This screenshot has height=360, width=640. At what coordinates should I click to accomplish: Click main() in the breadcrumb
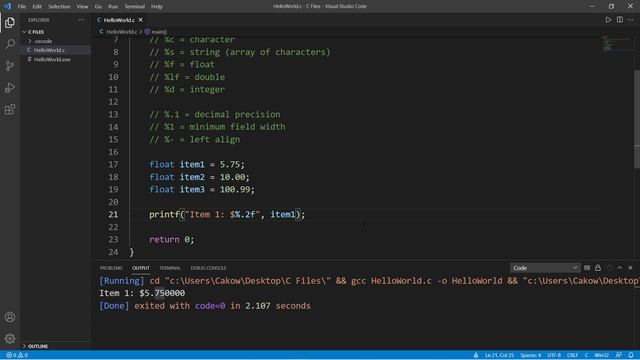(x=159, y=31)
